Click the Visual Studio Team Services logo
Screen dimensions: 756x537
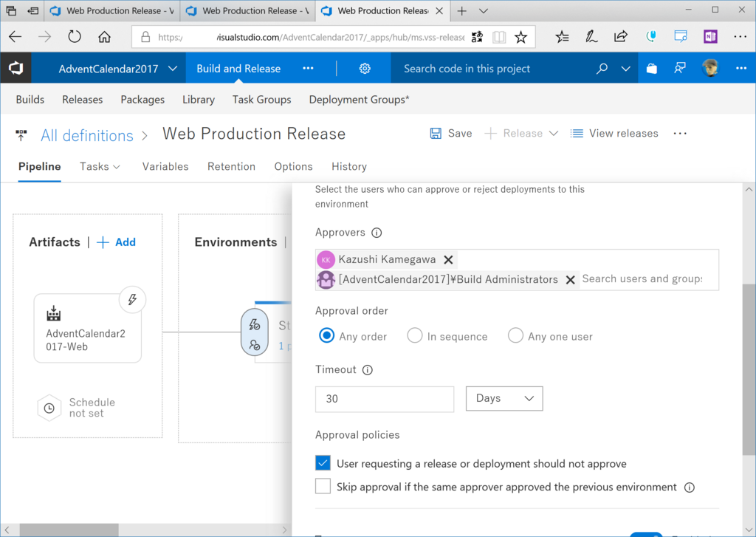tap(16, 69)
